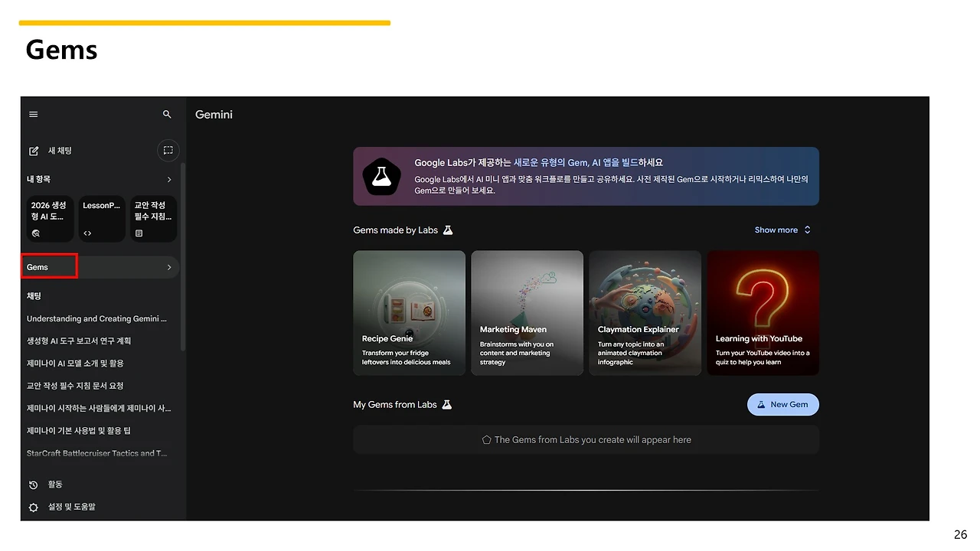
Task: Click the 새로운 유형의 Gem, AI 앱을 빌드 link
Action: 576,162
